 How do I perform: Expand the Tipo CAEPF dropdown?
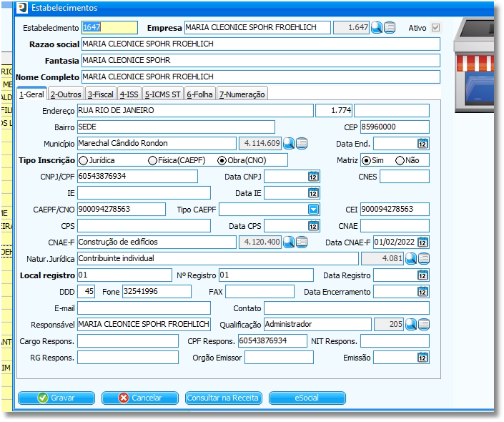click(x=313, y=210)
